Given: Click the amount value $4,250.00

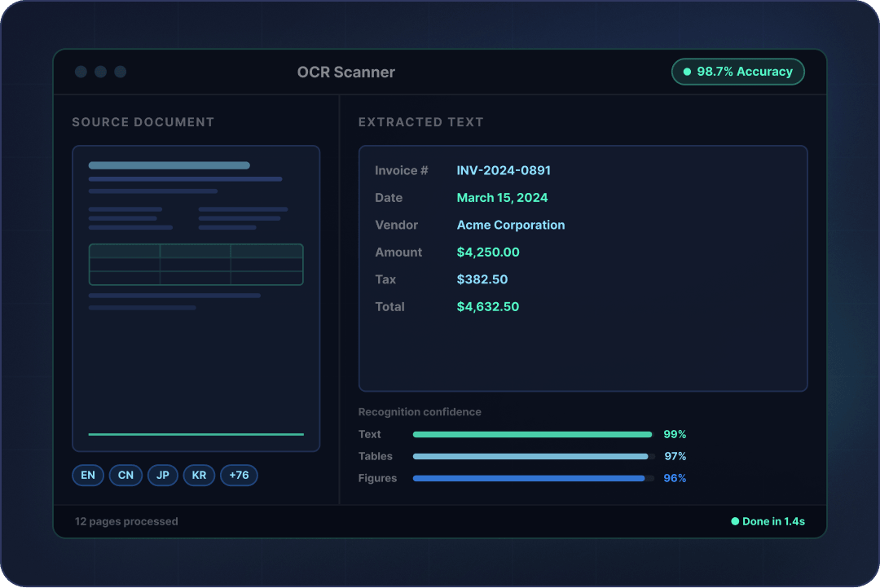Looking at the screenshot, I should click(488, 252).
